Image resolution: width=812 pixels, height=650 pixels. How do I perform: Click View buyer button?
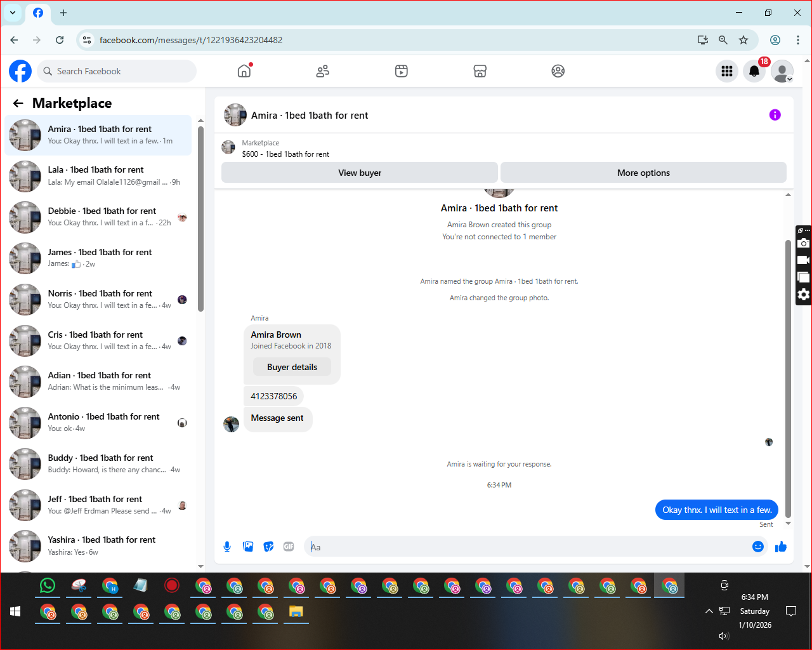[x=360, y=173]
